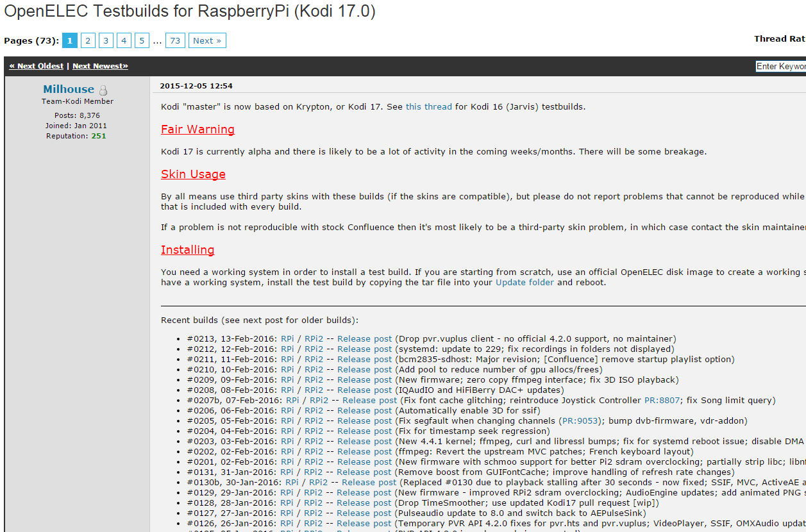The image size is (806, 532).
Task: Open Release post for build #0205
Action: [364, 420]
